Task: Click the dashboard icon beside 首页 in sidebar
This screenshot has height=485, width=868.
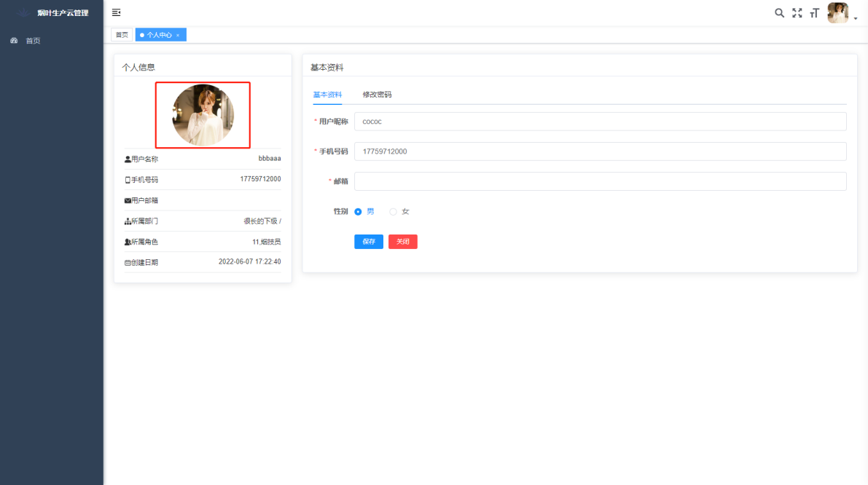Action: 14,41
